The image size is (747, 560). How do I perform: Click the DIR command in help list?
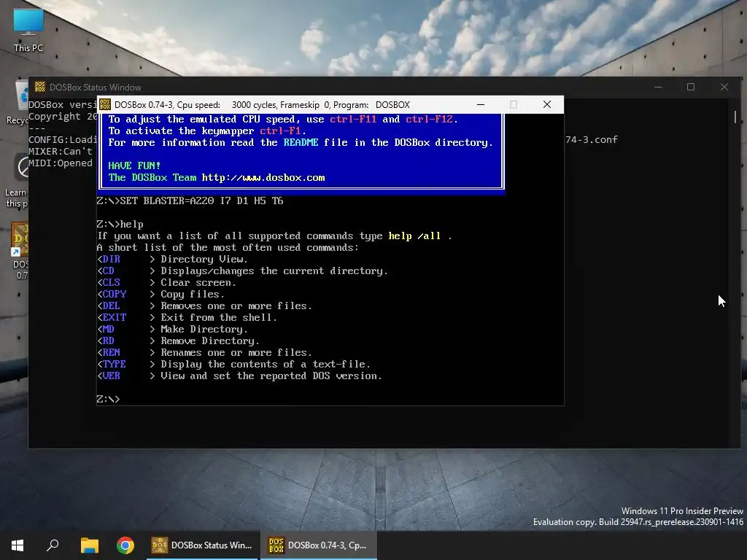coord(111,259)
